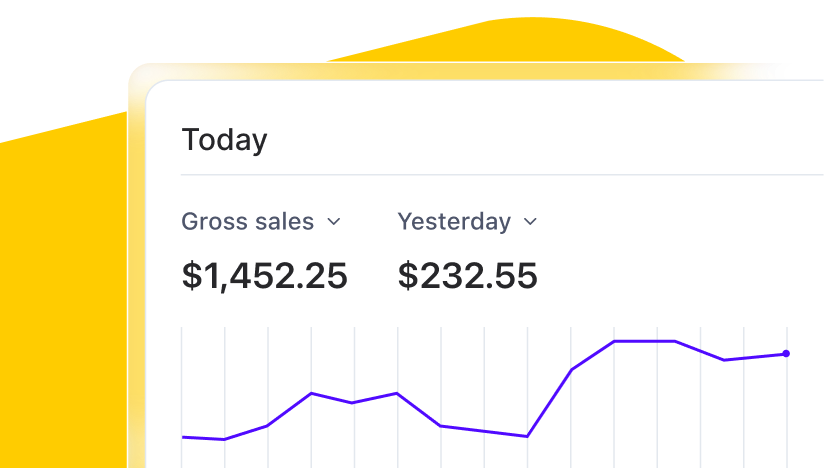Click the $232.55 yesterday amount
This screenshot has width=824, height=468.
[467, 275]
